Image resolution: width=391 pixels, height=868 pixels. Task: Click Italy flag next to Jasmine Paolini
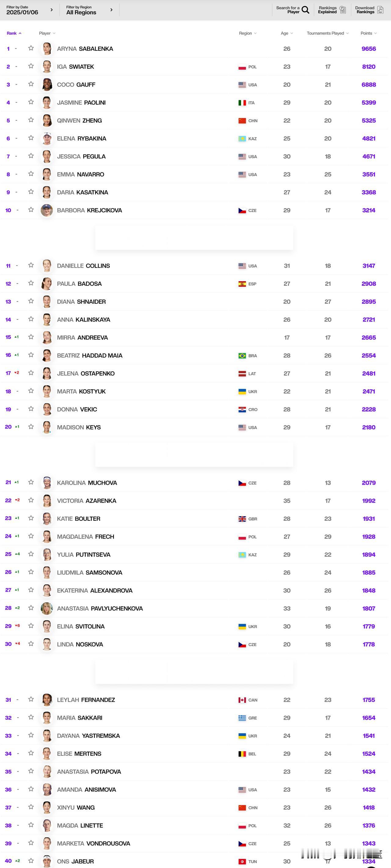[242, 103]
